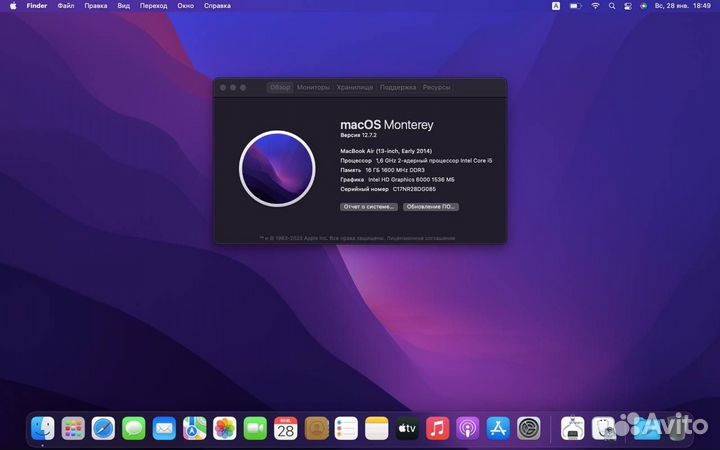Switch to the Ресурсы tab

coord(436,87)
